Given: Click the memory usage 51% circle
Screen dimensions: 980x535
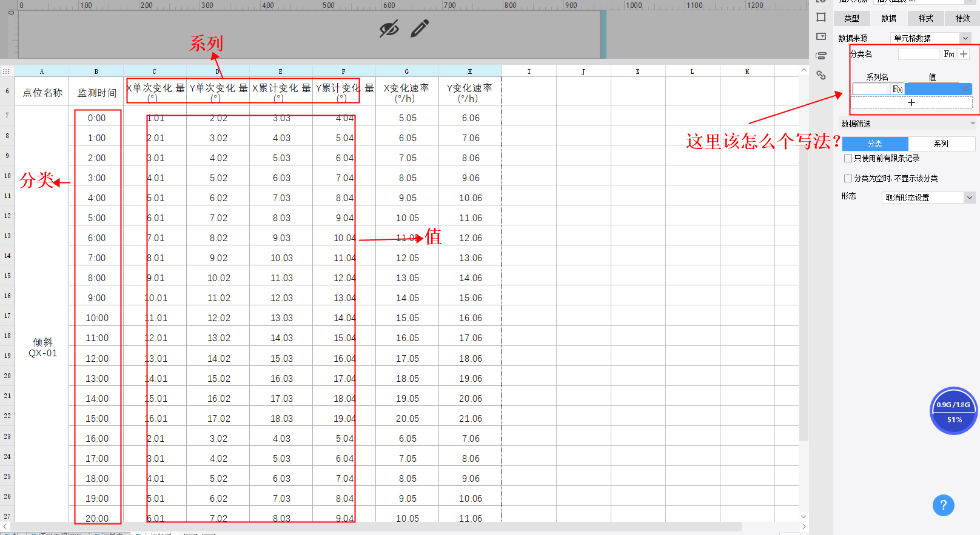Looking at the screenshot, I should pos(954,411).
